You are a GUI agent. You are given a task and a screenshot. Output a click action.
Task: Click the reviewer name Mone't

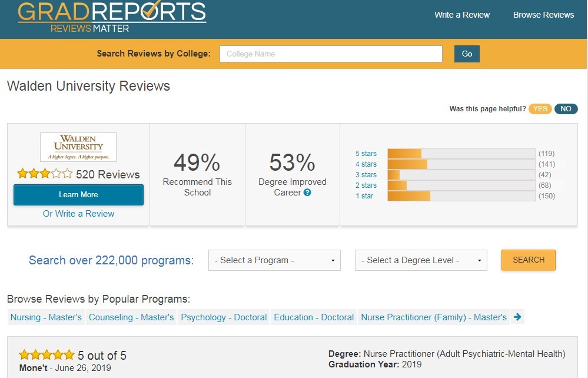(34, 367)
